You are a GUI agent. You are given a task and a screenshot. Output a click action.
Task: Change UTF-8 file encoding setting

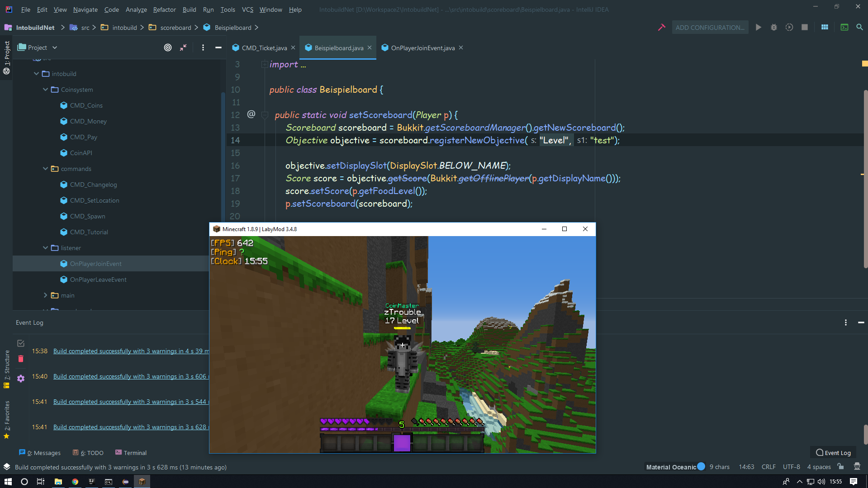click(x=791, y=467)
